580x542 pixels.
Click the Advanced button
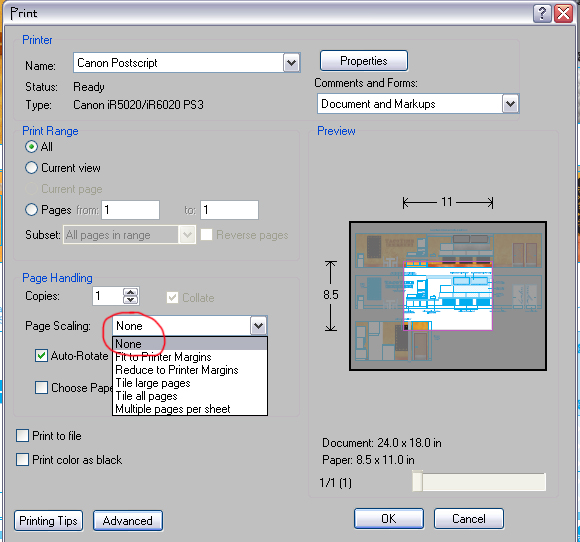[128, 521]
